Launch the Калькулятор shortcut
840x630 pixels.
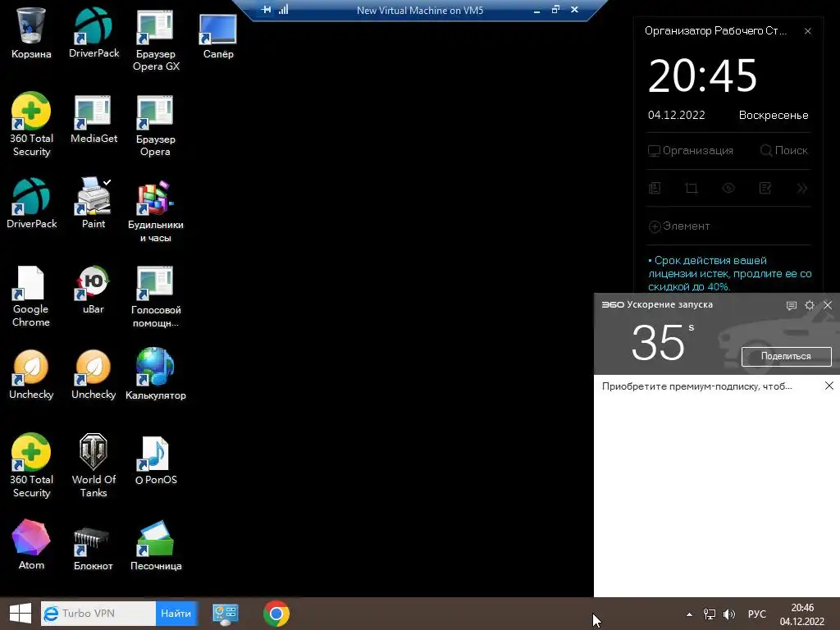point(156,374)
